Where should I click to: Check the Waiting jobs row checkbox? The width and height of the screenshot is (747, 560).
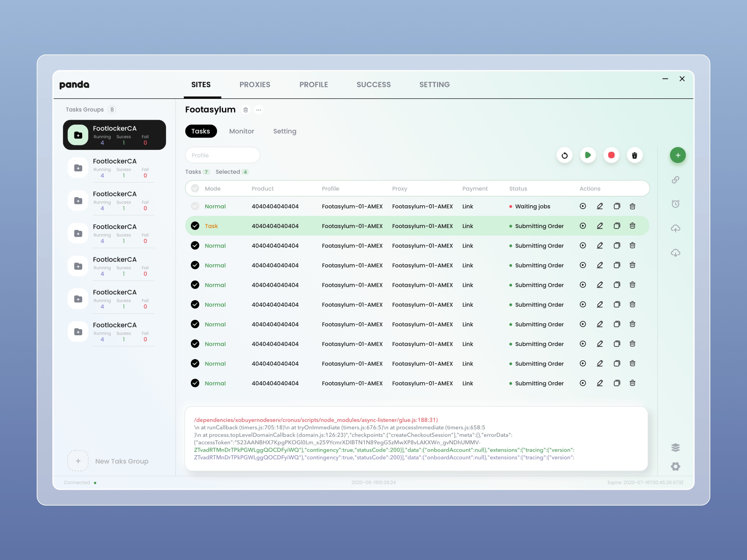(195, 206)
